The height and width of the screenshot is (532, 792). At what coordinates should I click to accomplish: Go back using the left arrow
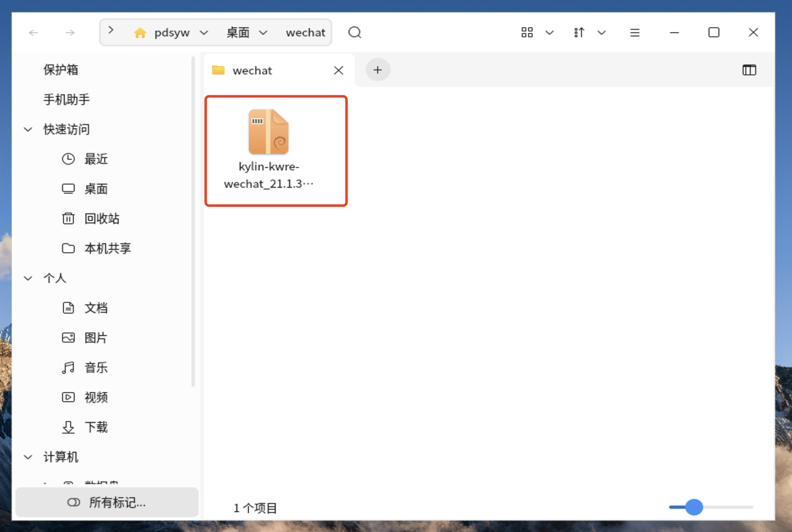[34, 32]
